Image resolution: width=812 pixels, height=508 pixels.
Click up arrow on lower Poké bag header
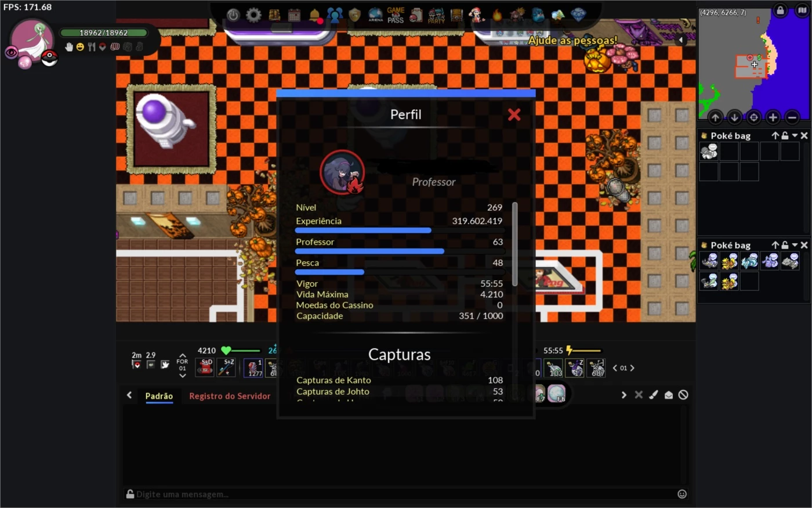(775, 245)
